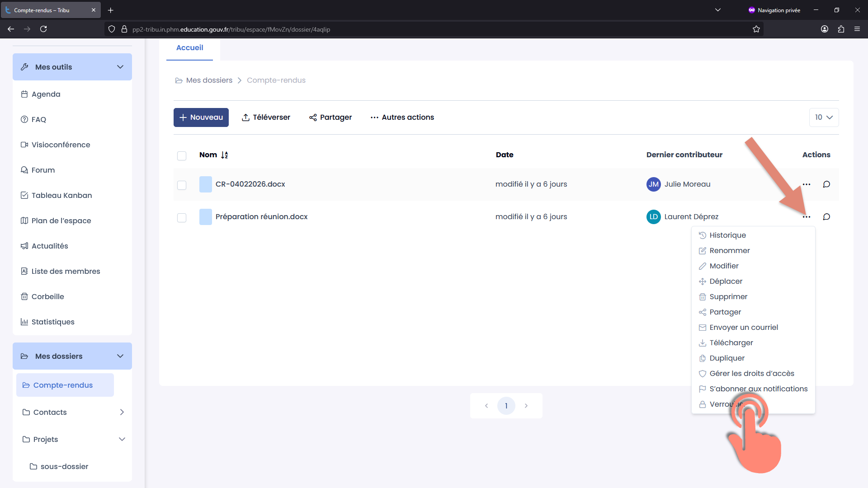Go to page 1 in pagination
The image size is (868, 488).
506,406
